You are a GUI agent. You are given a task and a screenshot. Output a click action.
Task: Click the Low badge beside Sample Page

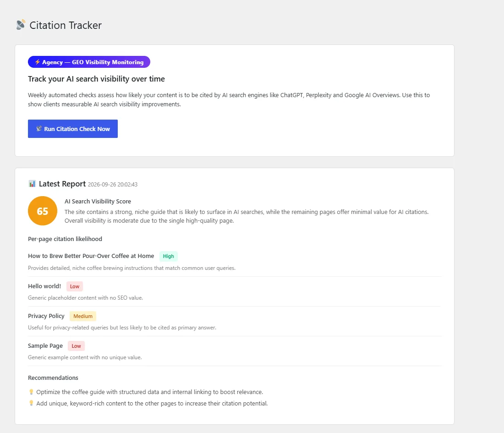click(76, 346)
